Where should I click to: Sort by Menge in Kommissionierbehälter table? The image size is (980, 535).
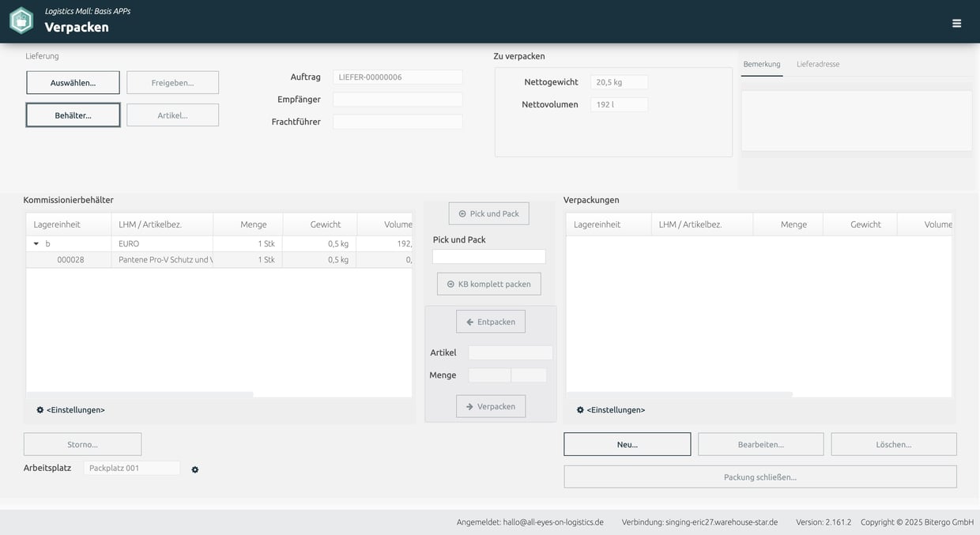[248, 224]
